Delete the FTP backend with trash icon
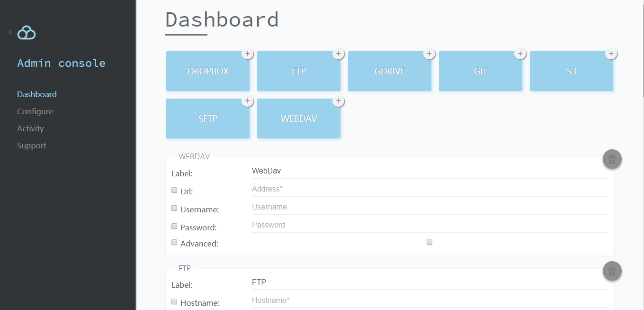This screenshot has height=310, width=644. click(612, 271)
